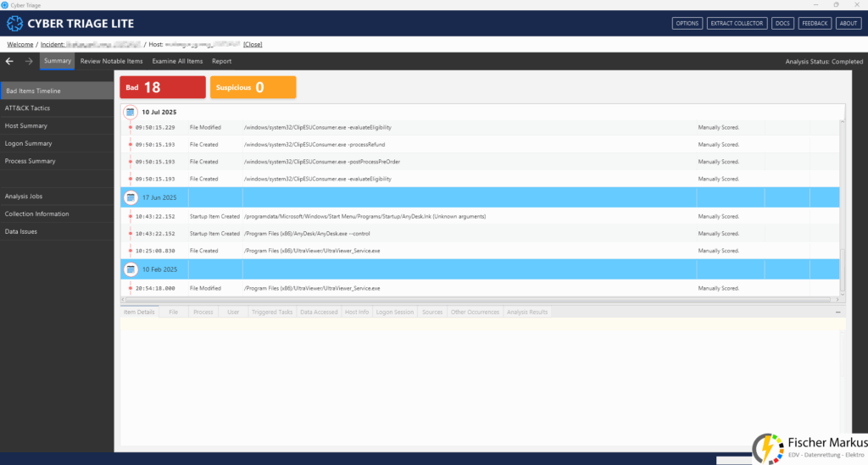
Task: Open Analysis Jobs in sidebar
Action: tap(57, 197)
